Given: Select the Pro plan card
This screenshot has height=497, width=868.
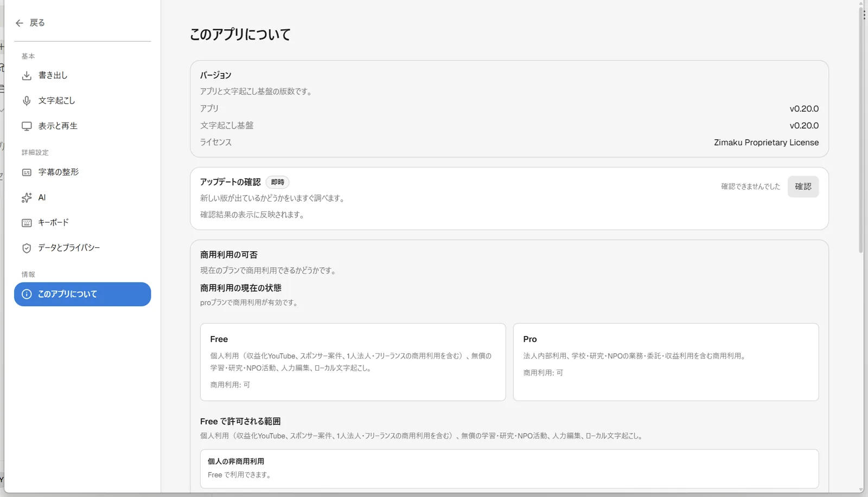Looking at the screenshot, I should click(666, 362).
